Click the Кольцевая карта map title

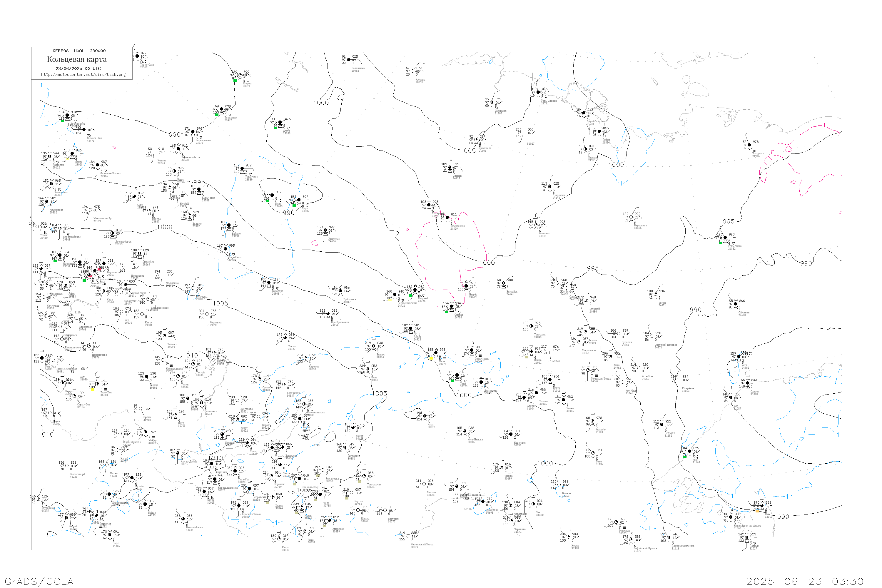point(77,59)
